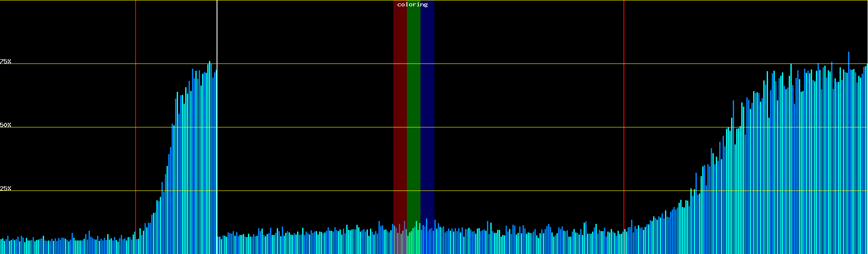The width and height of the screenshot is (868, 254).
Task: Click the 50% axis label
Action: point(6,125)
